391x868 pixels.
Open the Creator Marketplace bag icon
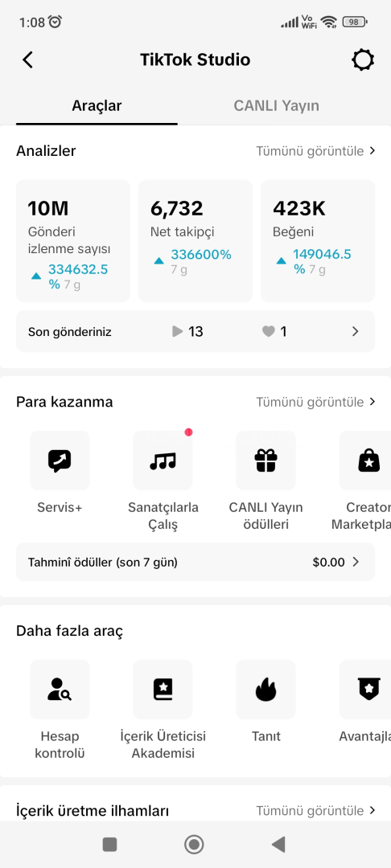coord(365,461)
